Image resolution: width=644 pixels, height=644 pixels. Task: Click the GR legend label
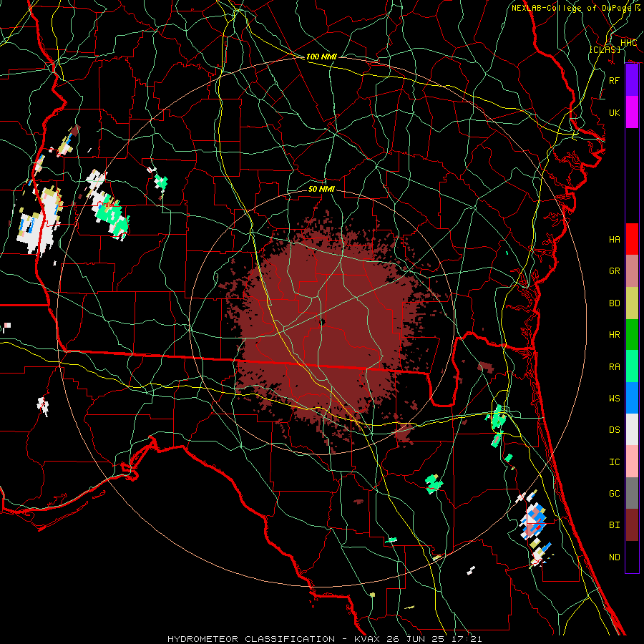tap(615, 271)
